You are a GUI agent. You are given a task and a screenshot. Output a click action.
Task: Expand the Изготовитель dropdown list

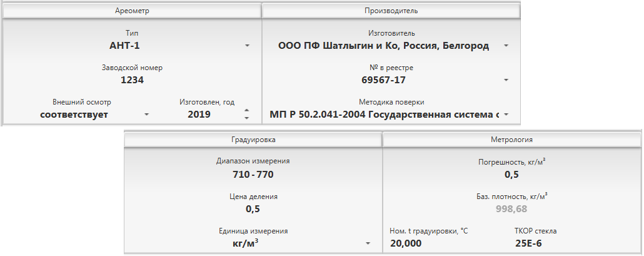click(506, 46)
